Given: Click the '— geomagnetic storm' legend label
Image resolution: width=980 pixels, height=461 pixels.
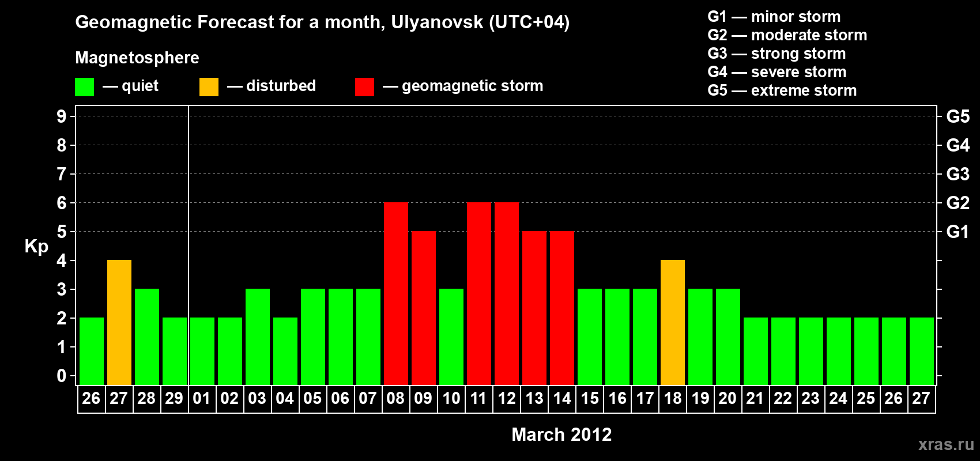Looking at the screenshot, I should 463,86.
